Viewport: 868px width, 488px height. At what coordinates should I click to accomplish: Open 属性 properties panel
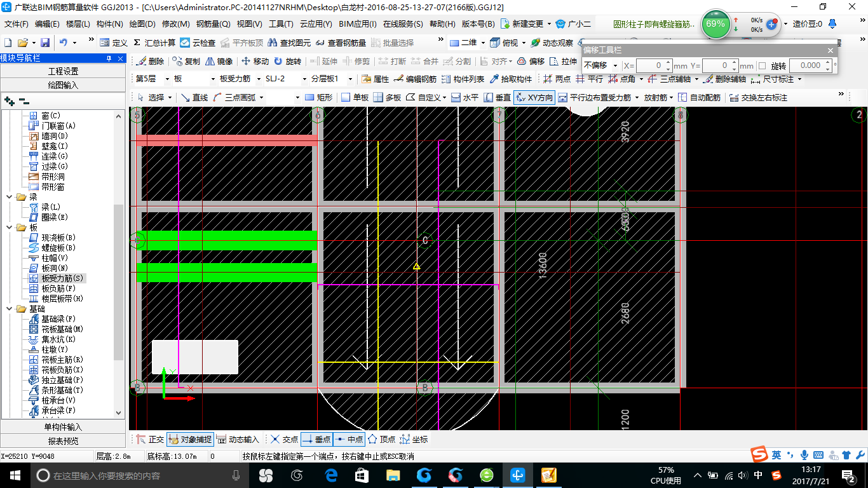pyautogui.click(x=375, y=79)
